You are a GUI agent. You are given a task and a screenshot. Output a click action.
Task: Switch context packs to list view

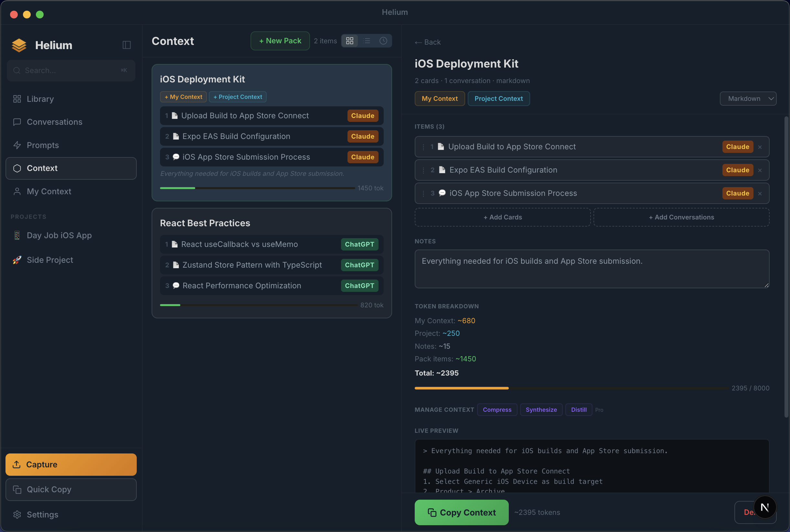click(x=367, y=41)
